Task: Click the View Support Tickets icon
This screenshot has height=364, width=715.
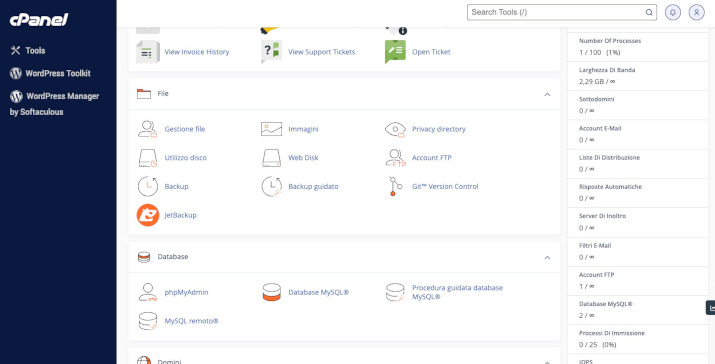Action: [x=271, y=52]
